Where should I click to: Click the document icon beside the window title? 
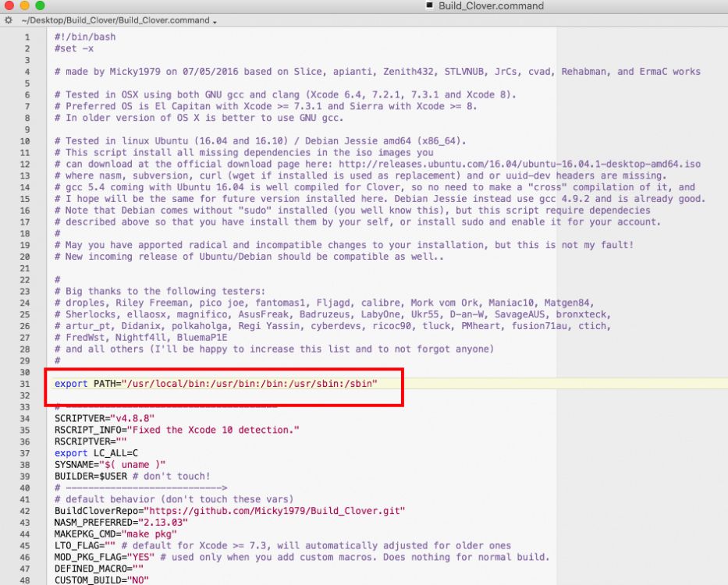pyautogui.click(x=429, y=5)
